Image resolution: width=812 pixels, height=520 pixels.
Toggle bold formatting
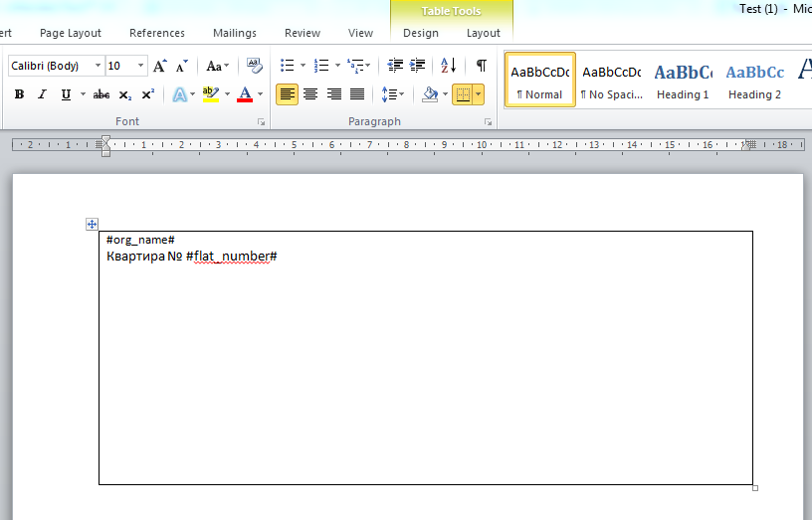tap(18, 94)
